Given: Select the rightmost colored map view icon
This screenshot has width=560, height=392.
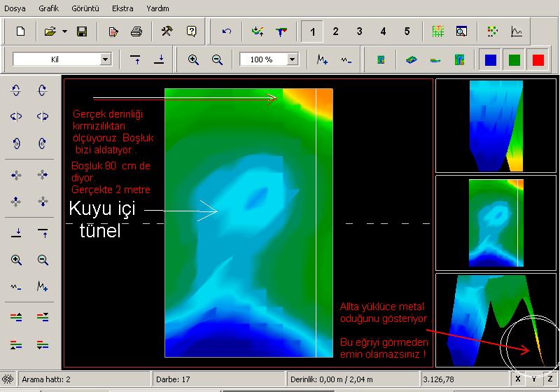Looking at the screenshot, I should pyautogui.click(x=459, y=59).
